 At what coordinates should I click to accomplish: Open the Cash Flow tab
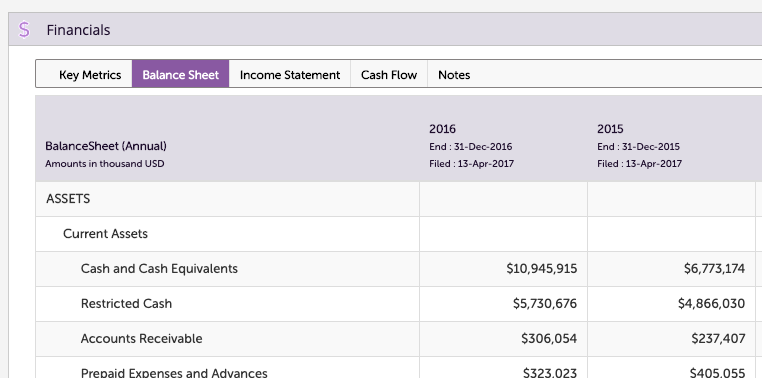coord(389,75)
